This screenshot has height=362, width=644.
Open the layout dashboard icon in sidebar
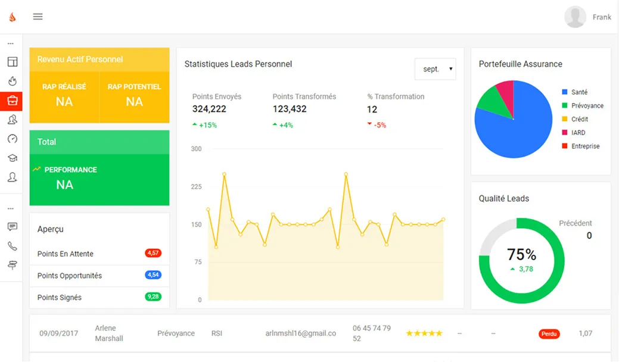click(x=12, y=62)
